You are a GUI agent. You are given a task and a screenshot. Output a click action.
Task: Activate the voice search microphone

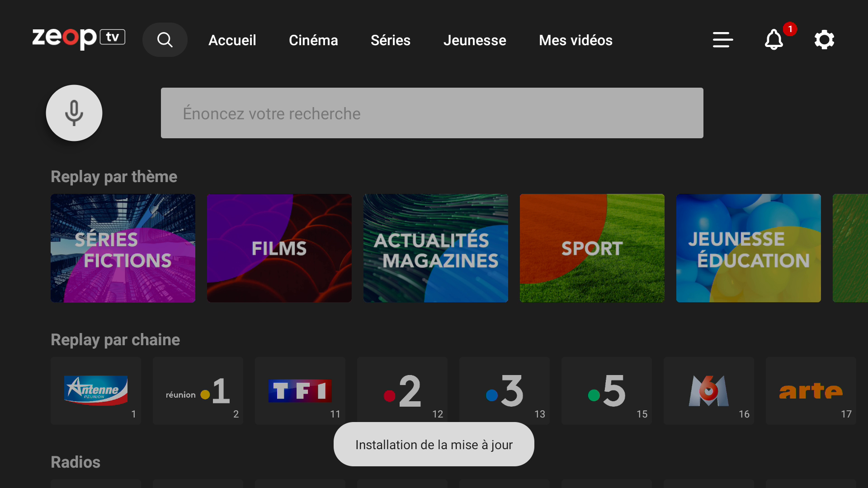click(74, 113)
